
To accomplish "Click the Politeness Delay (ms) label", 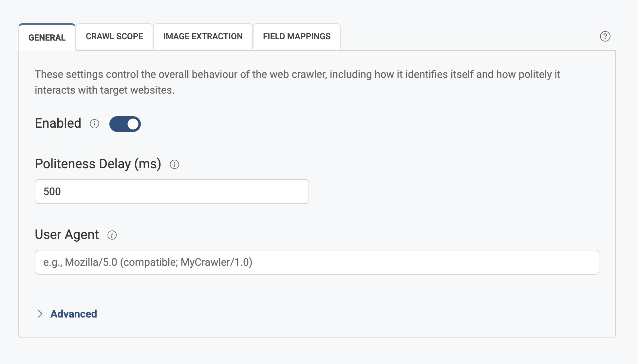I will pos(98,164).
